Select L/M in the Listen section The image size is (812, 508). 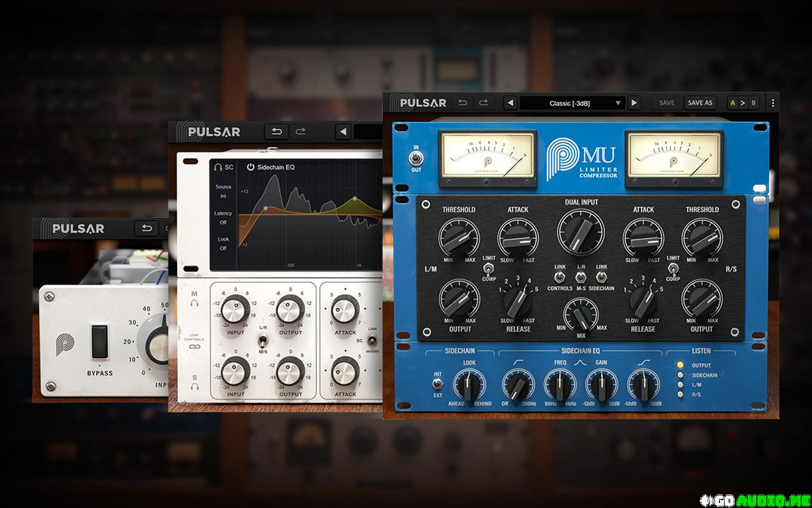681,384
